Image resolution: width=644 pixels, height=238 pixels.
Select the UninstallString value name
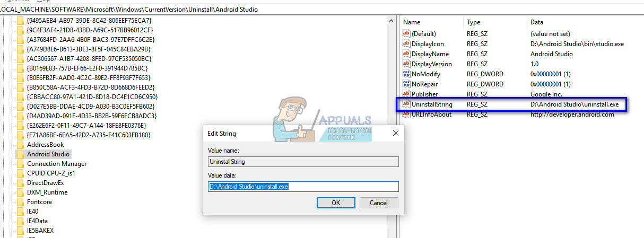(x=432, y=104)
